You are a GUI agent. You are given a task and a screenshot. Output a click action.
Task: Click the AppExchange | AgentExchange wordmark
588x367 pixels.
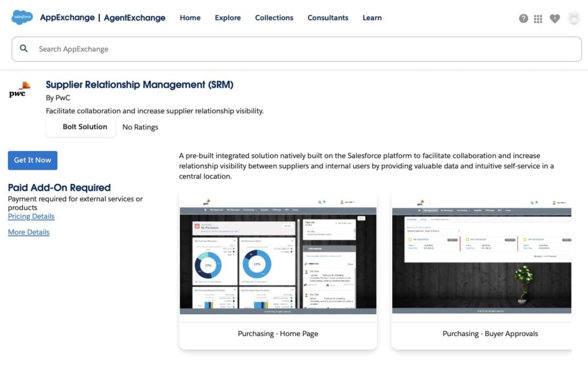coord(103,17)
